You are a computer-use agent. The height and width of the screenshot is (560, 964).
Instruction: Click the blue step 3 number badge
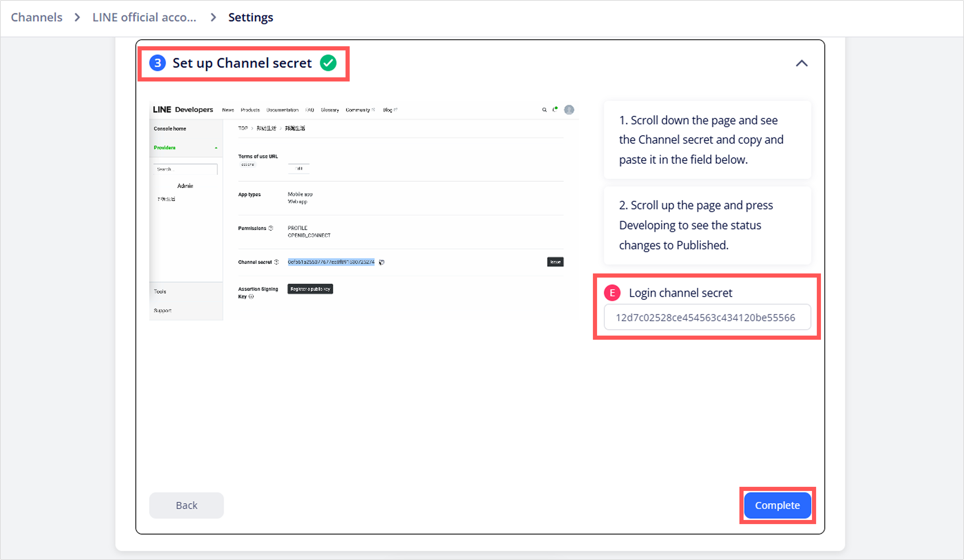click(157, 63)
